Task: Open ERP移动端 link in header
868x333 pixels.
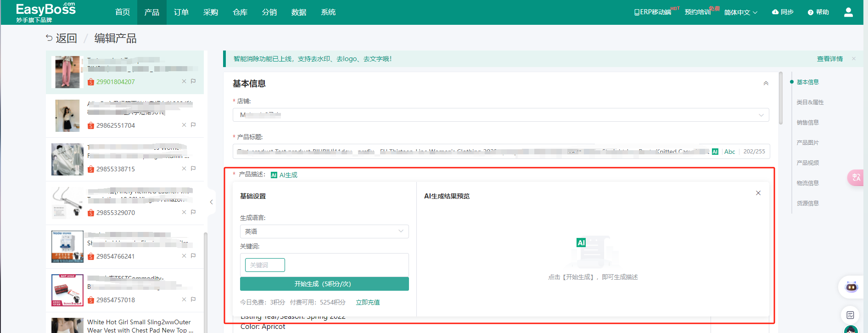Action: (x=652, y=12)
